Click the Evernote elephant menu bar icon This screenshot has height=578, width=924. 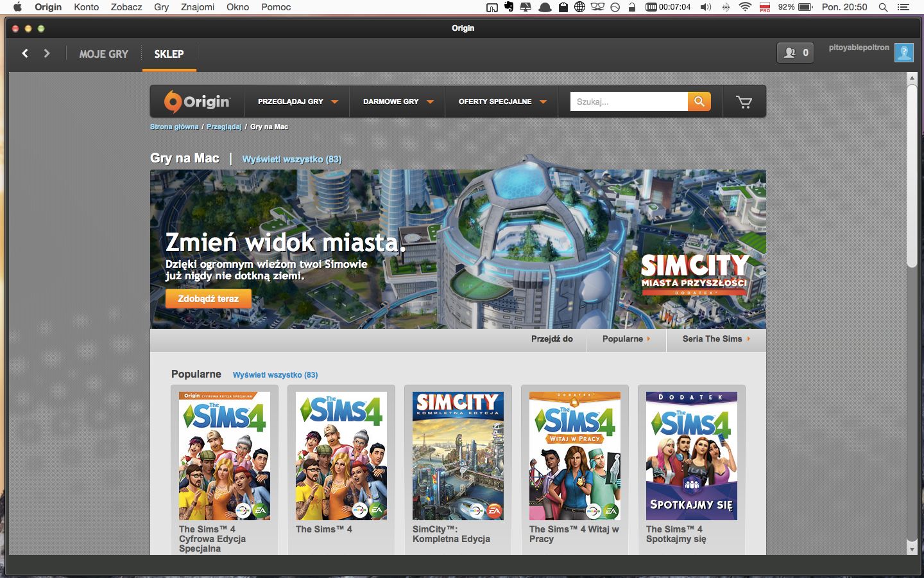509,7
